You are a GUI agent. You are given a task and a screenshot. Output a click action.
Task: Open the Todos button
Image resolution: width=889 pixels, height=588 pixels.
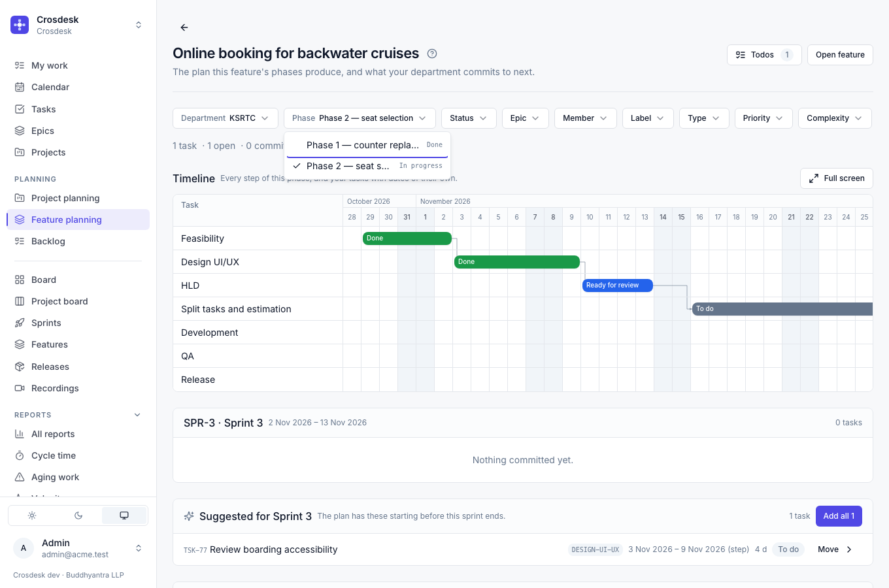point(764,55)
